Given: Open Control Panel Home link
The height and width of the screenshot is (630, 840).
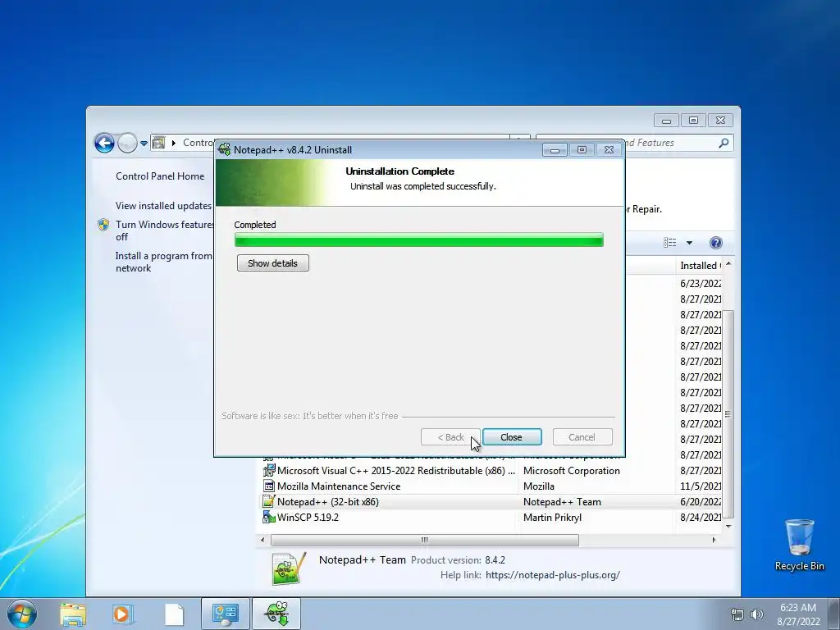Looking at the screenshot, I should click(x=160, y=176).
